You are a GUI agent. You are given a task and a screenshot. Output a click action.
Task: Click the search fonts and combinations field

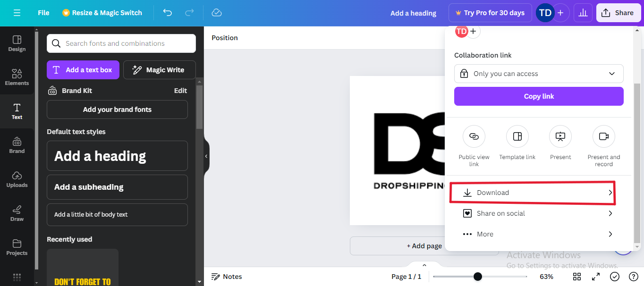[121, 43]
